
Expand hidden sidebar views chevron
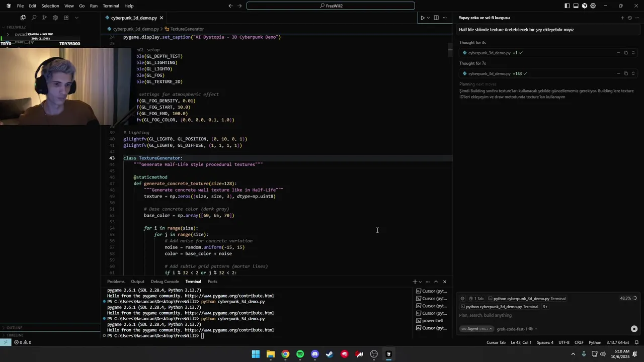tap(76, 18)
